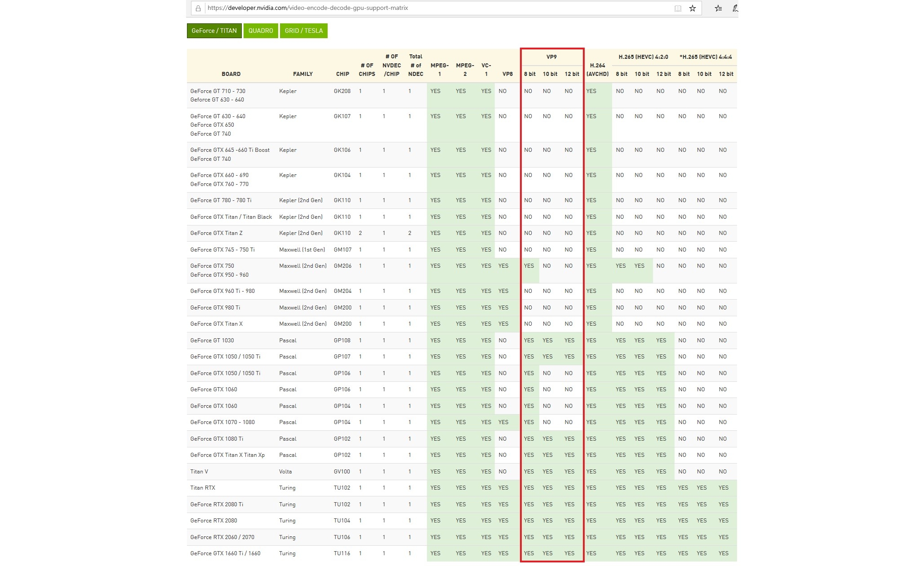
Task: Click the TU116 chip cell
Action: pyautogui.click(x=342, y=553)
